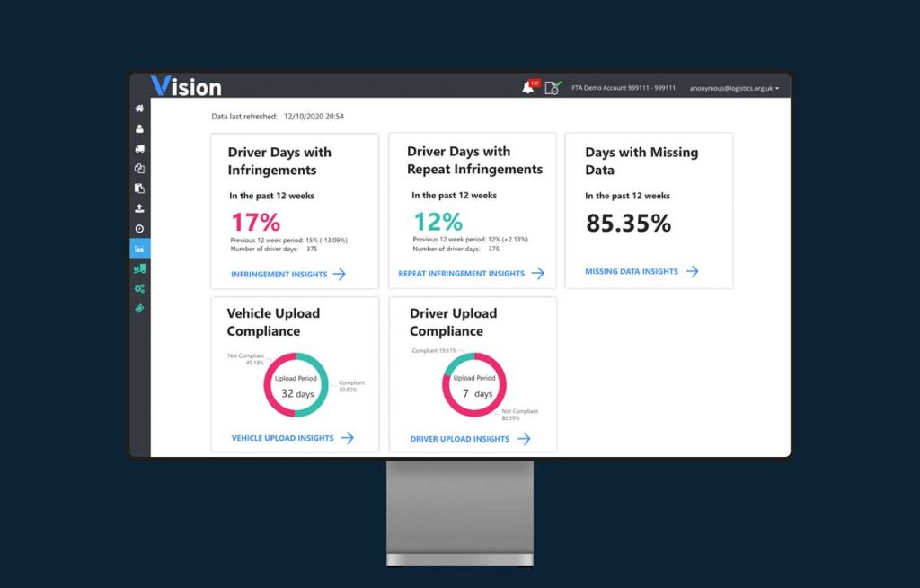Open the Repeat Infringement Insights link
The width and height of the screenshot is (920, 588).
(x=461, y=273)
